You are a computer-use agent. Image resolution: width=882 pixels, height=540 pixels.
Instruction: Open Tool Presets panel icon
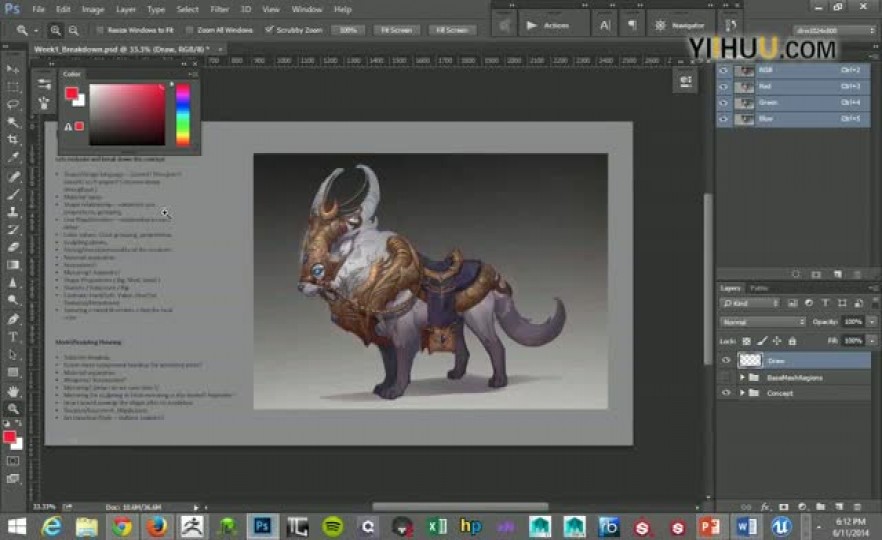(x=44, y=84)
